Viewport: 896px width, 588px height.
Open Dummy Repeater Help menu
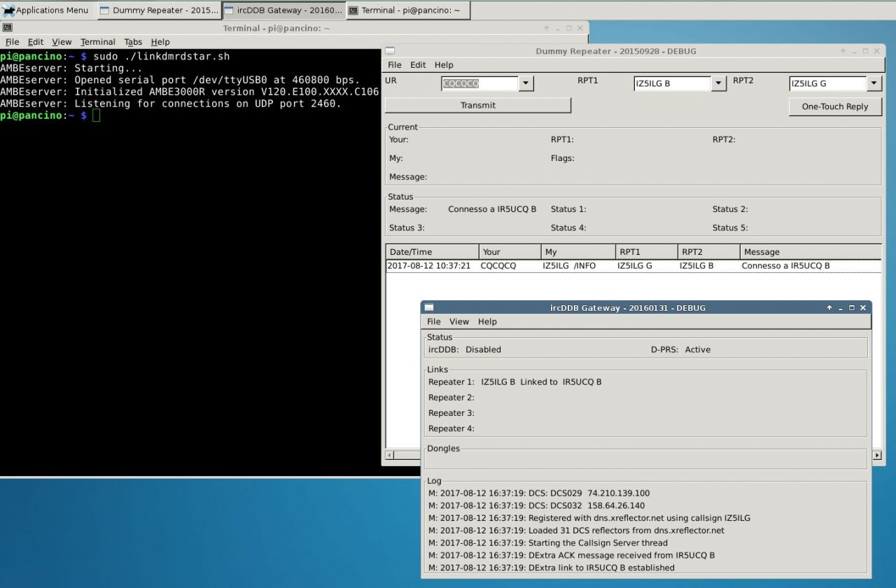tap(444, 64)
